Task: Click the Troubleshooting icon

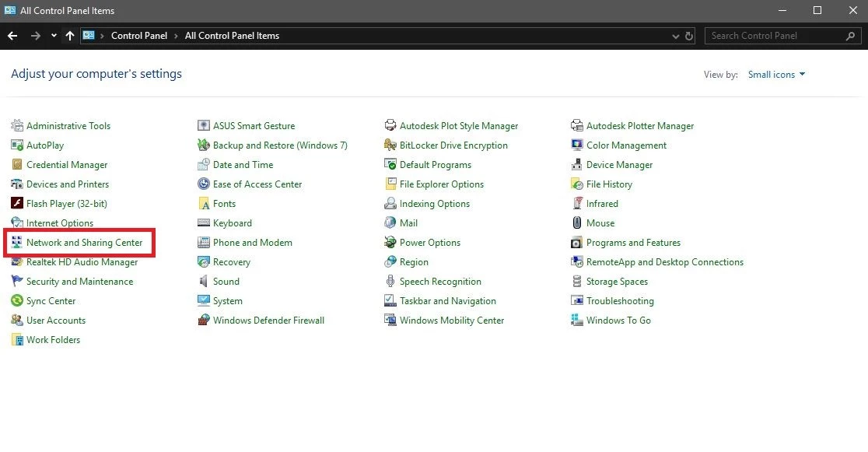Action: 577,301
